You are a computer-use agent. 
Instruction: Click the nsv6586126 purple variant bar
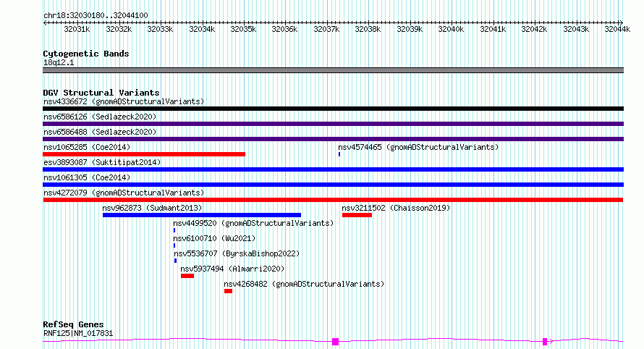pyautogui.click(x=333, y=124)
